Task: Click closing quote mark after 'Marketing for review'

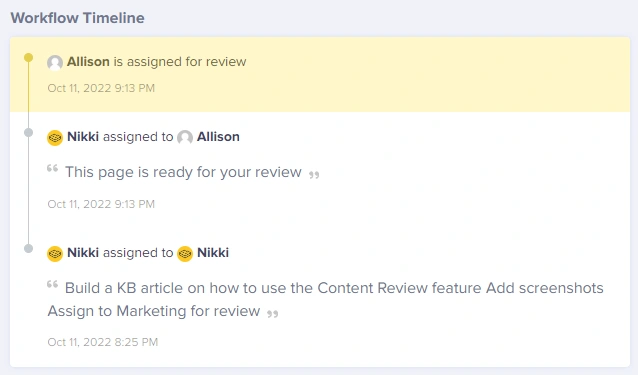Action: tap(273, 314)
